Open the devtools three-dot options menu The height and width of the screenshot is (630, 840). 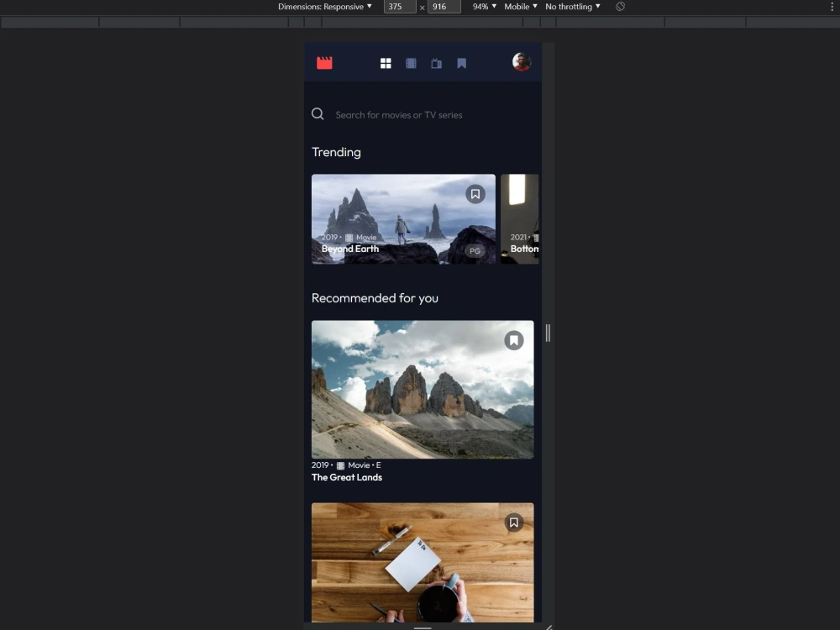point(832,6)
